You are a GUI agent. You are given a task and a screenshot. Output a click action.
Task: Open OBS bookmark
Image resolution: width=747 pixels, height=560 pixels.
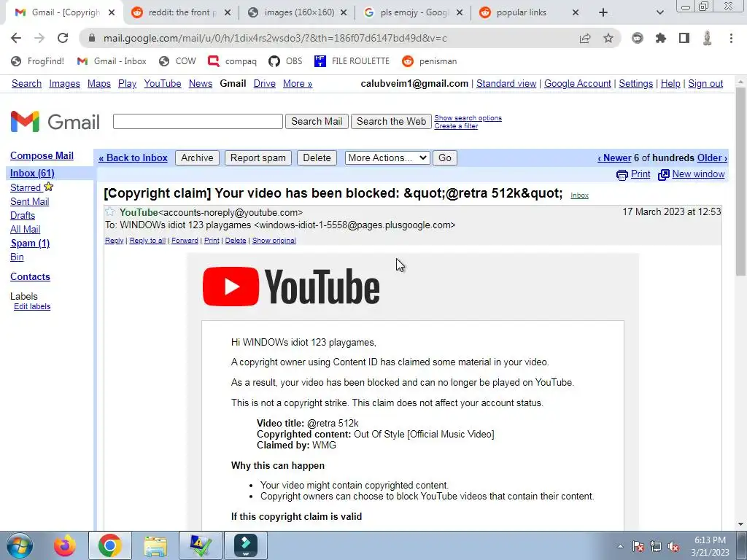(x=285, y=61)
